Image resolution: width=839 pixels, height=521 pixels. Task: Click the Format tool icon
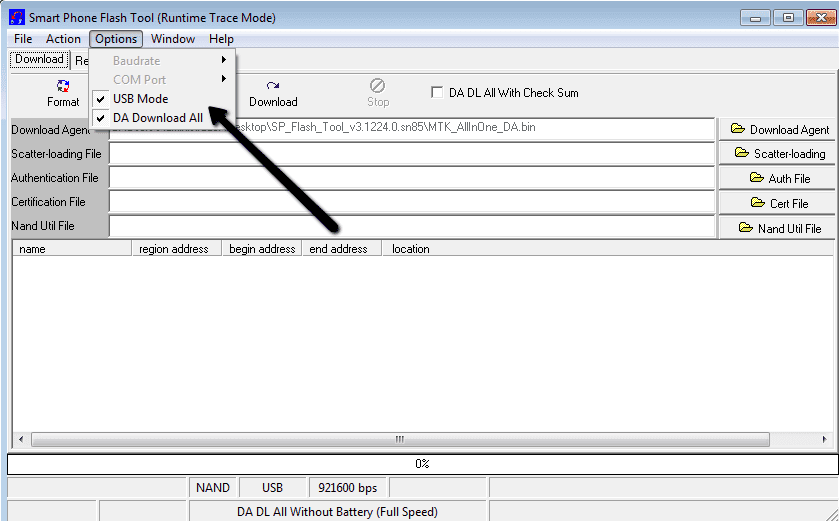coord(63,86)
